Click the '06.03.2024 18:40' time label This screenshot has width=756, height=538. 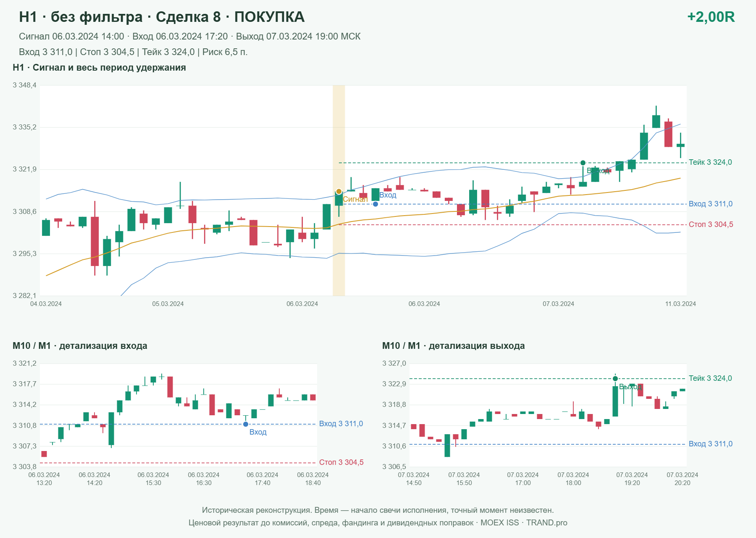click(313, 479)
